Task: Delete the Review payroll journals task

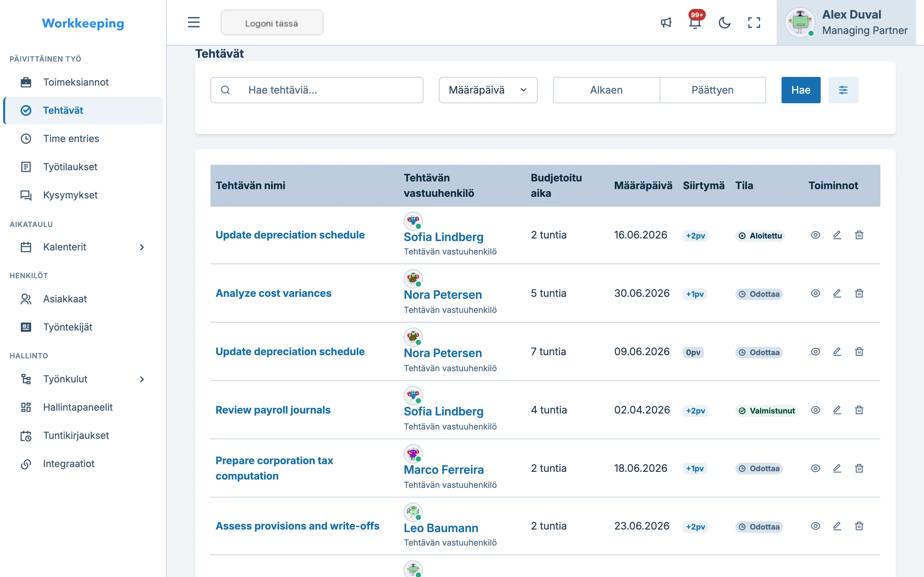Action: (x=859, y=410)
